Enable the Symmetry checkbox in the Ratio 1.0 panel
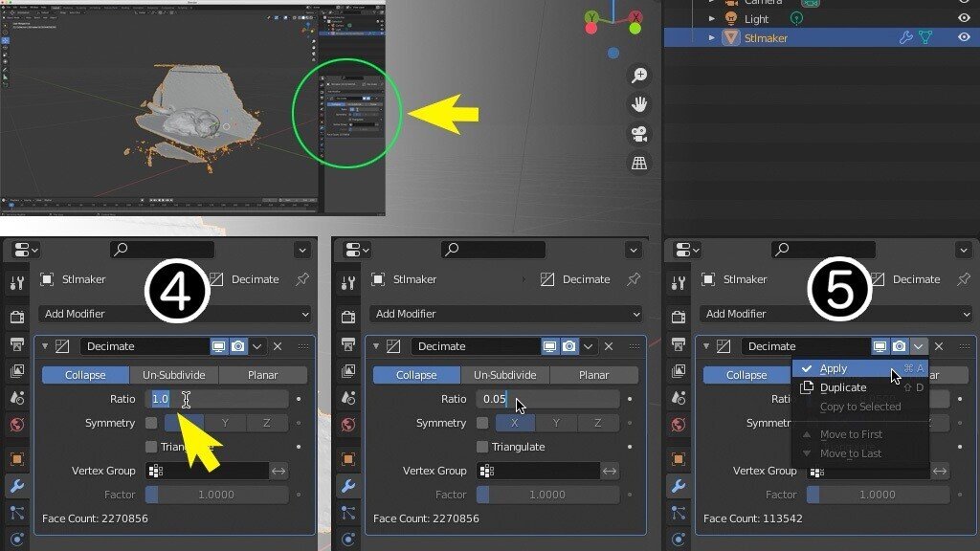This screenshot has width=980, height=551. pos(151,423)
